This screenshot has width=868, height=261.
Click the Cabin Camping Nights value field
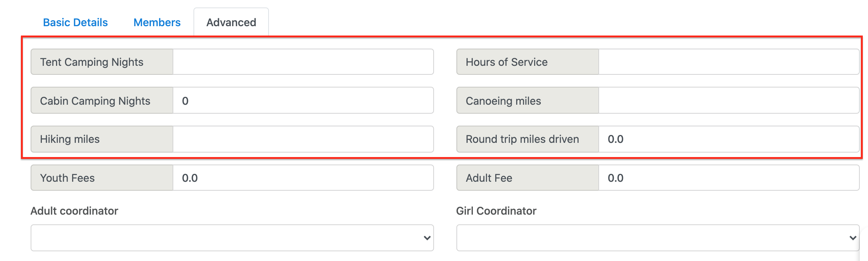(x=303, y=101)
